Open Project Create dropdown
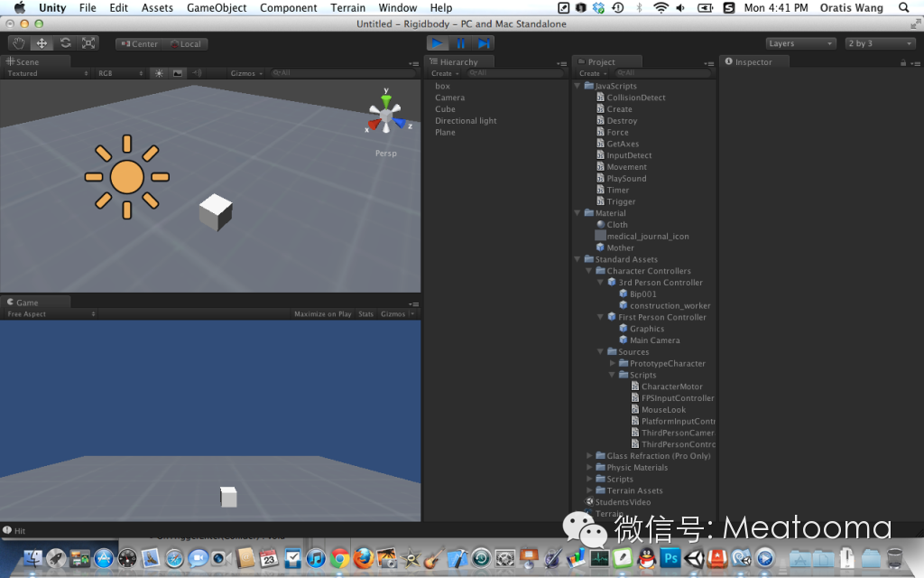 tap(592, 73)
